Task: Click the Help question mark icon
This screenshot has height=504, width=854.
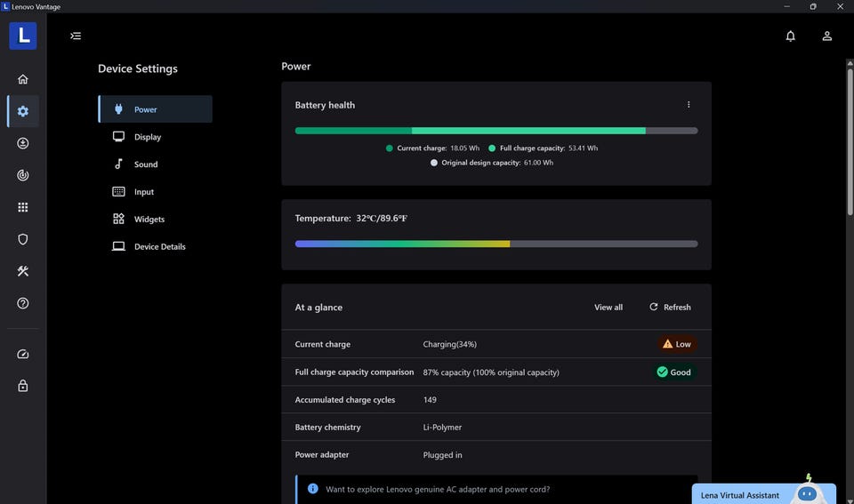Action: coord(23,303)
